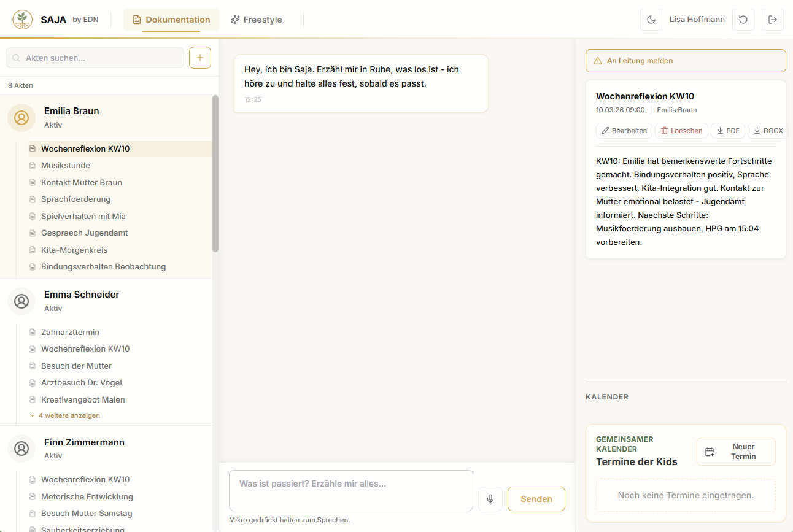This screenshot has height=532, width=793.
Task: Click the SAJA plant logo
Action: click(x=23, y=20)
